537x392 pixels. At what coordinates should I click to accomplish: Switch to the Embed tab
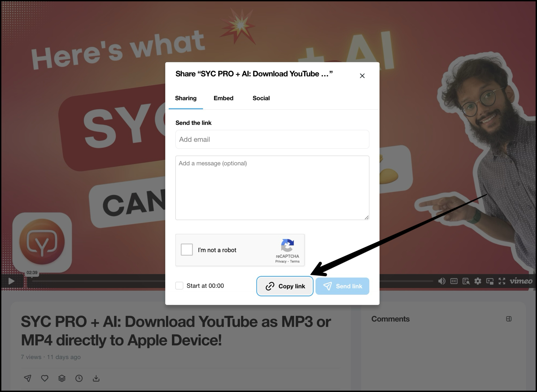pos(223,98)
